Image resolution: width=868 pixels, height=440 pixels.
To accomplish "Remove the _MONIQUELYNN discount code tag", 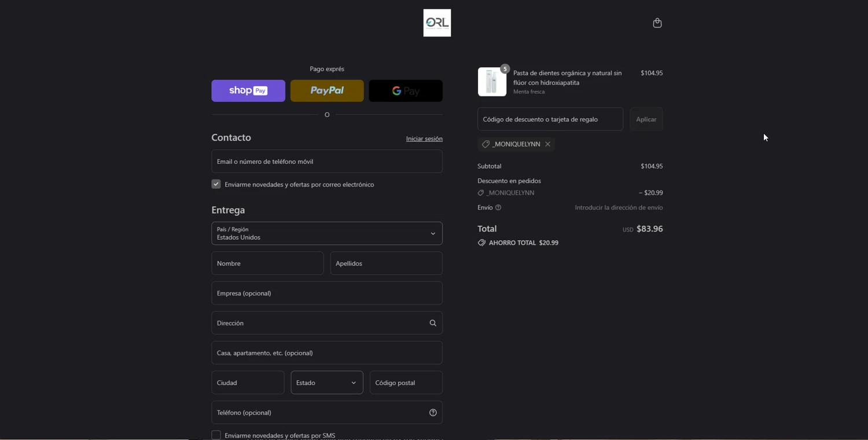I will click(x=547, y=144).
